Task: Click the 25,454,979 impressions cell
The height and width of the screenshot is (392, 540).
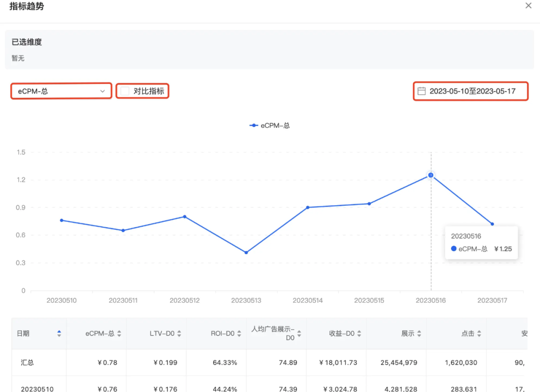Action: coord(399,363)
